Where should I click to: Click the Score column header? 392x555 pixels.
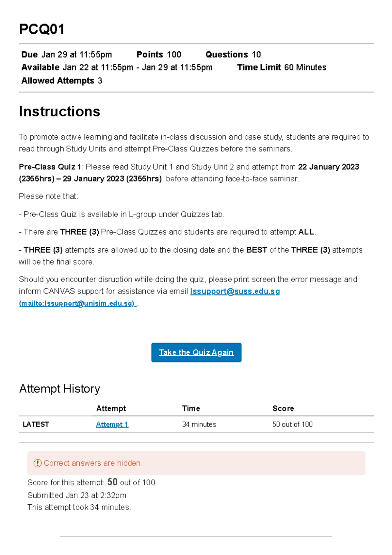(283, 408)
